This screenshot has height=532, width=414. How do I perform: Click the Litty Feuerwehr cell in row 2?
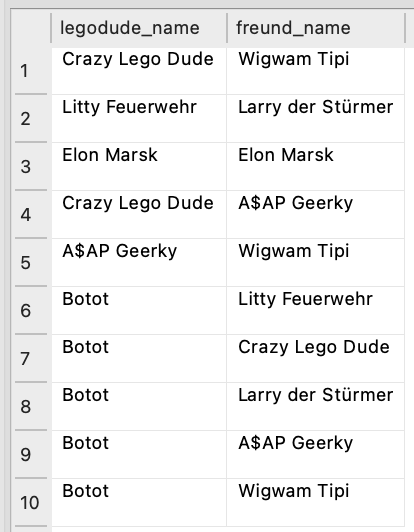tap(139, 119)
